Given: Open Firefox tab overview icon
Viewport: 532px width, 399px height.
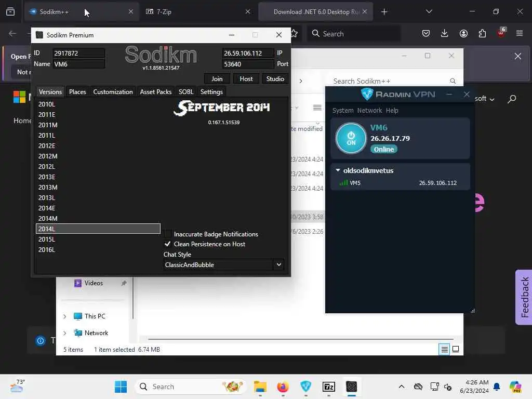Looking at the screenshot, I should pos(10,11).
